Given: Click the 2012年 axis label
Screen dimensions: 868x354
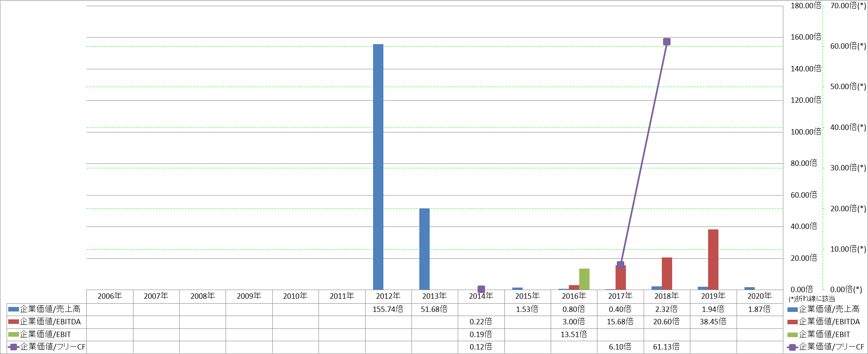Looking at the screenshot, I should 388,296.
